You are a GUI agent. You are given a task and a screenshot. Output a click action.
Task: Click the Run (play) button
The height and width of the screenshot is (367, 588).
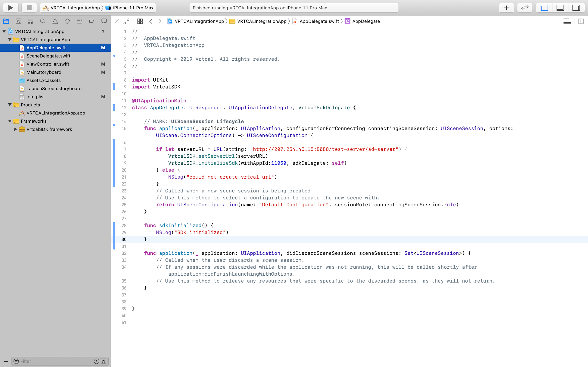(x=10, y=8)
